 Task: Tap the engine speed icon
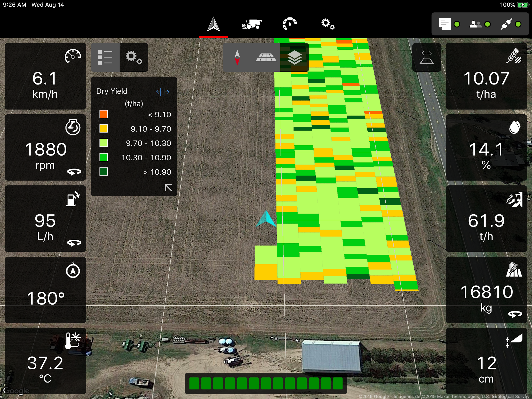[x=73, y=127]
